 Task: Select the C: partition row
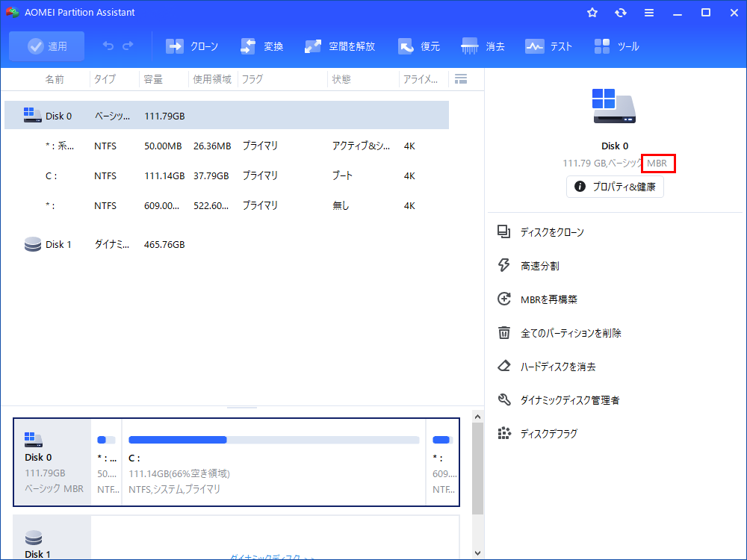pos(227,175)
